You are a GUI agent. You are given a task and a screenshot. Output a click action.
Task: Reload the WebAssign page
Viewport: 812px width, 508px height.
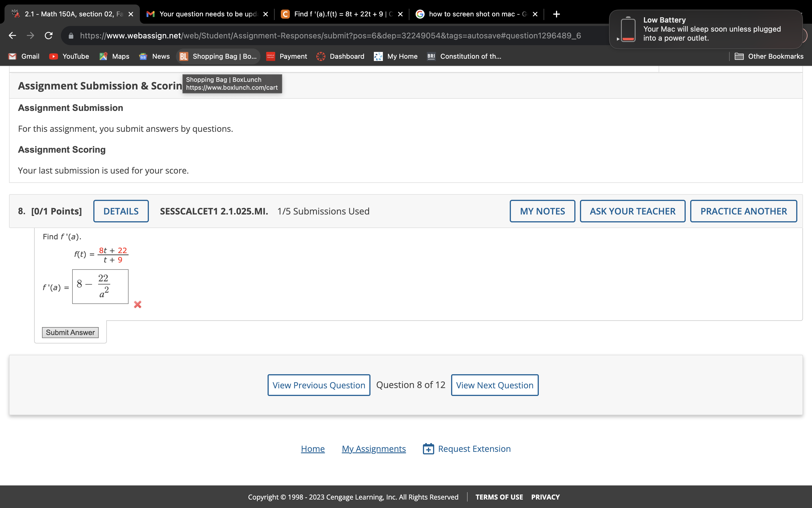pos(49,36)
